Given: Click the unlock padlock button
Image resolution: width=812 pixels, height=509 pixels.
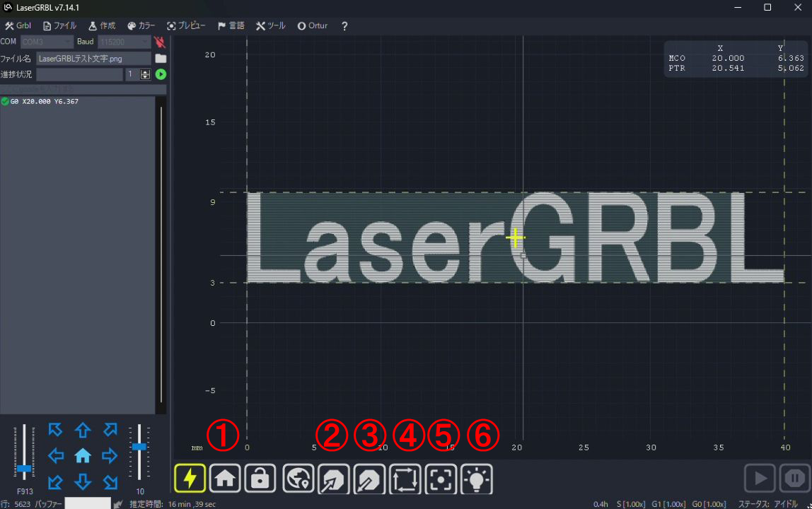Looking at the screenshot, I should [260, 479].
